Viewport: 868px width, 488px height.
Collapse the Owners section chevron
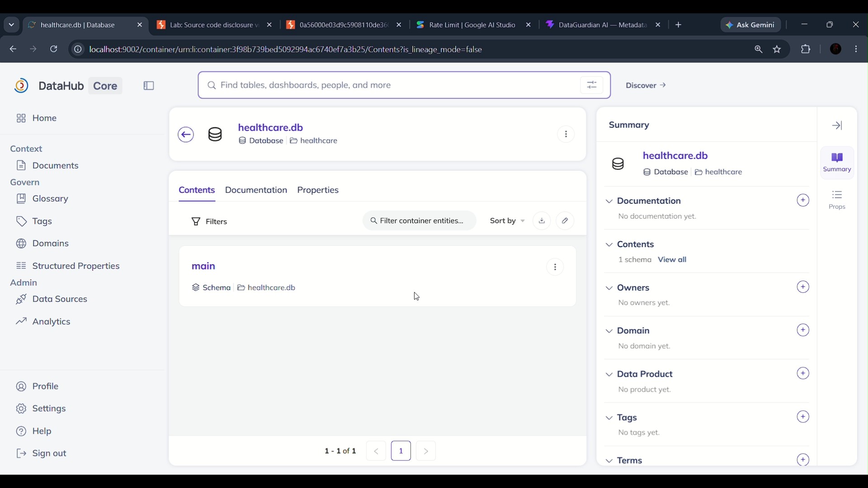(x=609, y=288)
